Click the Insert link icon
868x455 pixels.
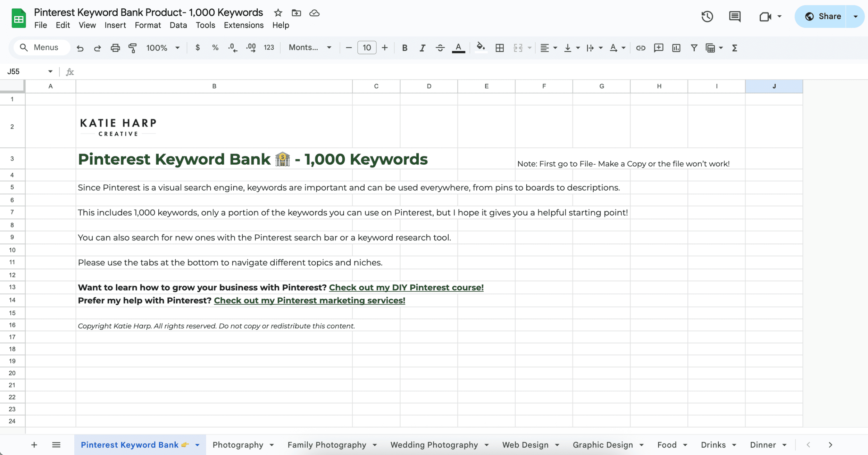[x=641, y=48]
